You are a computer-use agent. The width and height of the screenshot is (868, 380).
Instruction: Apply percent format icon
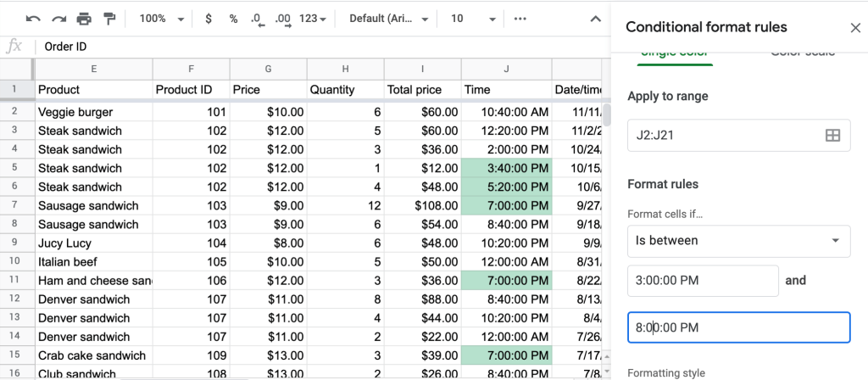[233, 18]
